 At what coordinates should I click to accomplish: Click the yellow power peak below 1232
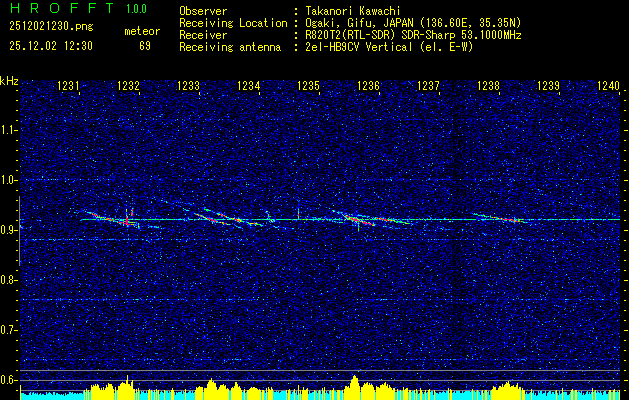(127, 386)
